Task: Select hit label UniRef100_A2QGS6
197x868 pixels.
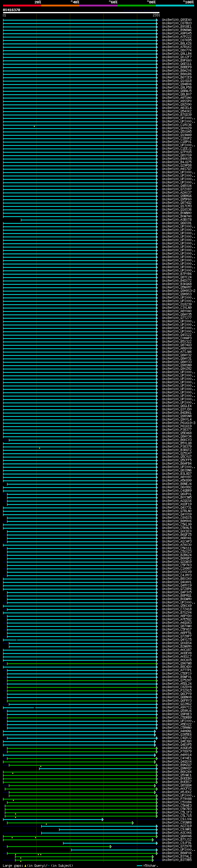Action: (x=177, y=501)
